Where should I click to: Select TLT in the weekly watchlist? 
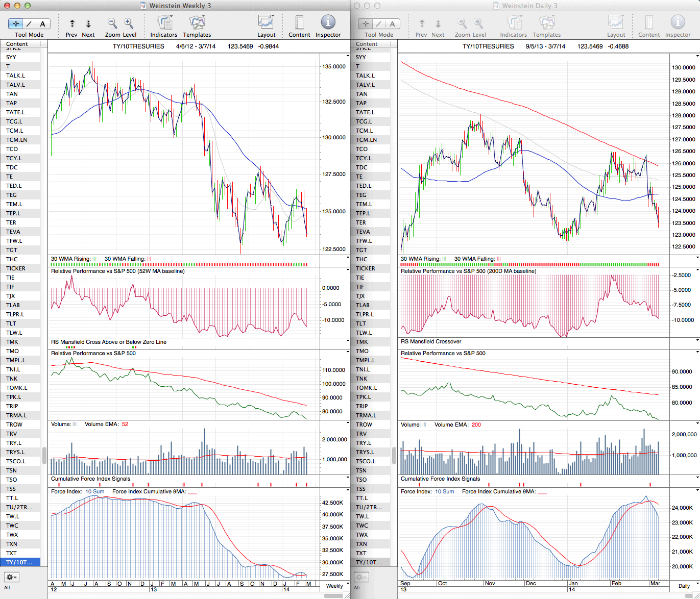coord(11,323)
